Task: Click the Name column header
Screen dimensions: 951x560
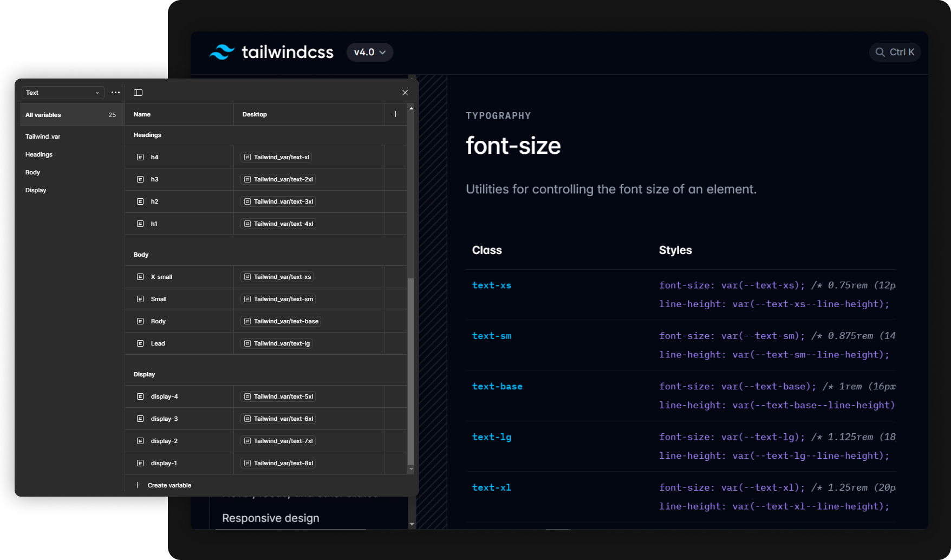Action: click(142, 114)
